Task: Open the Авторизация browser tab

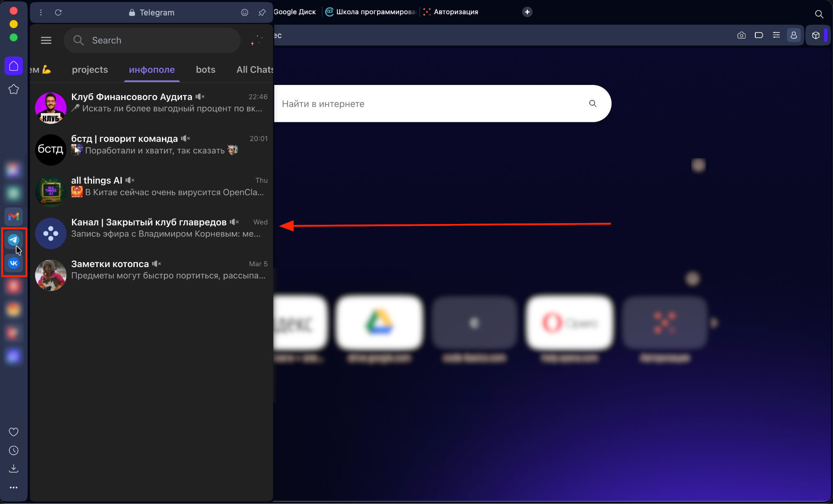Action: click(455, 12)
